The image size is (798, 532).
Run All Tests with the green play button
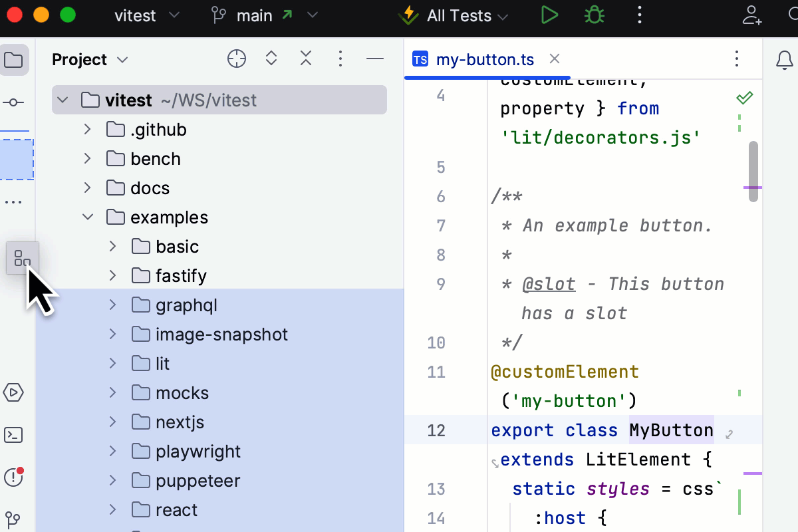tap(549, 15)
